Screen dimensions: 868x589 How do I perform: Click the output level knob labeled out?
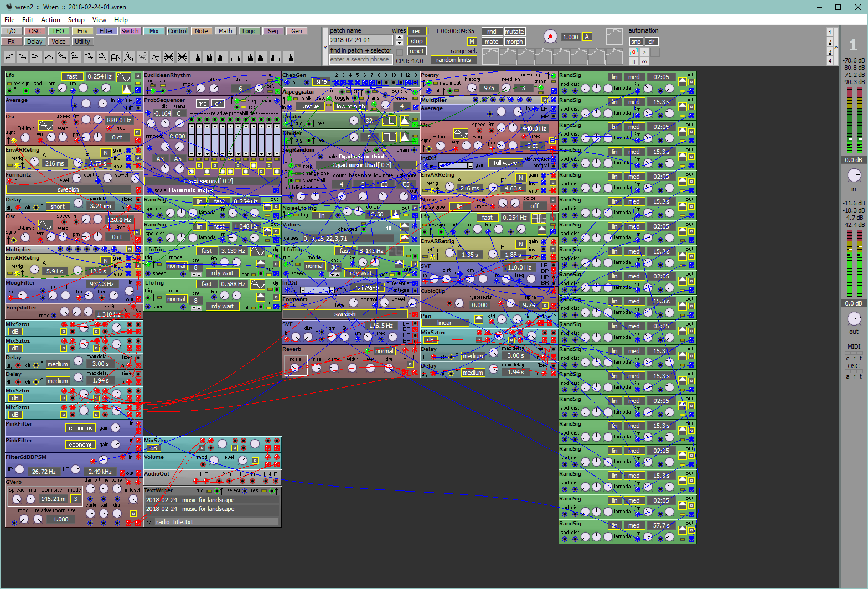(x=854, y=318)
